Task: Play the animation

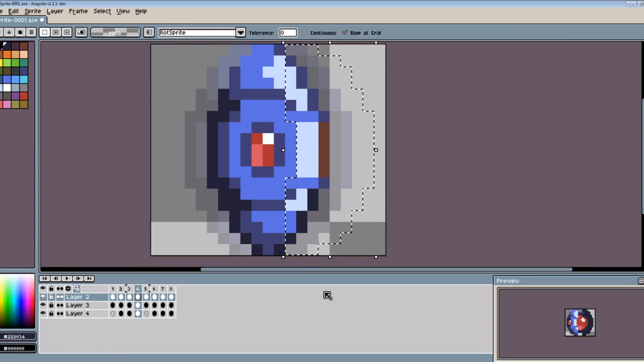Action: click(x=67, y=279)
